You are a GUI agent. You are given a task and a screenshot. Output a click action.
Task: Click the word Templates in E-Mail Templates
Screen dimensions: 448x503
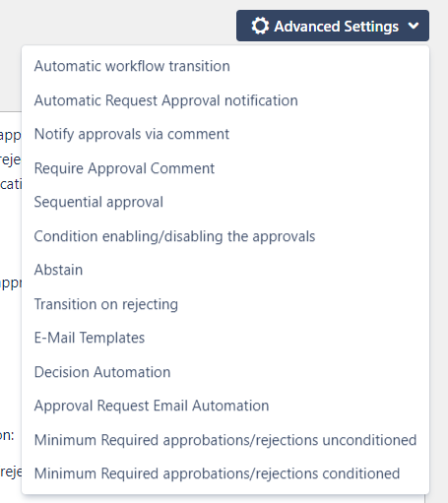112,338
